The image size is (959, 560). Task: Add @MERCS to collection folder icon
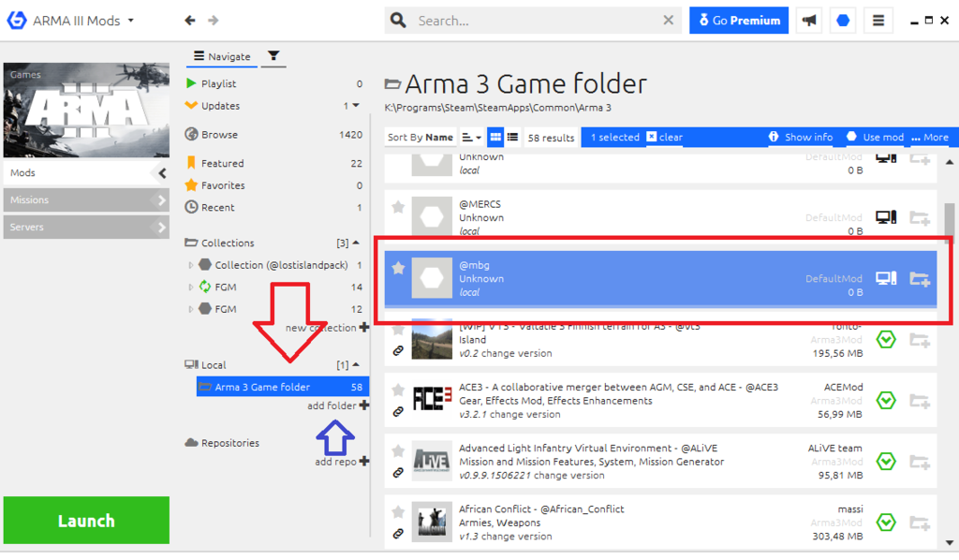pyautogui.click(x=920, y=217)
